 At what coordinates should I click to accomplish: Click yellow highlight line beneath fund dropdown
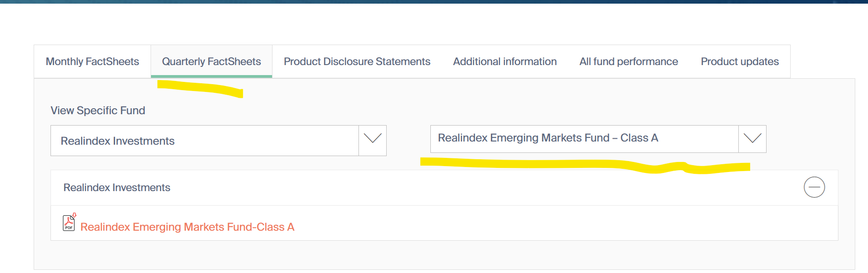coord(546,163)
